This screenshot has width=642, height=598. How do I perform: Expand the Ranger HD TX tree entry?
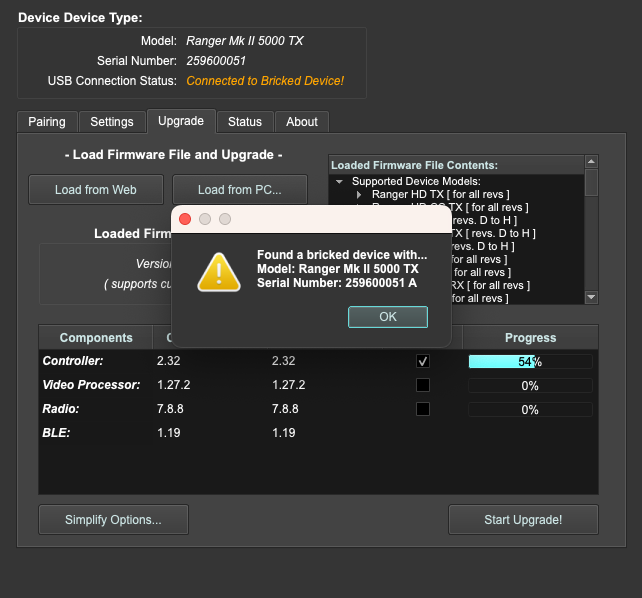[359, 194]
